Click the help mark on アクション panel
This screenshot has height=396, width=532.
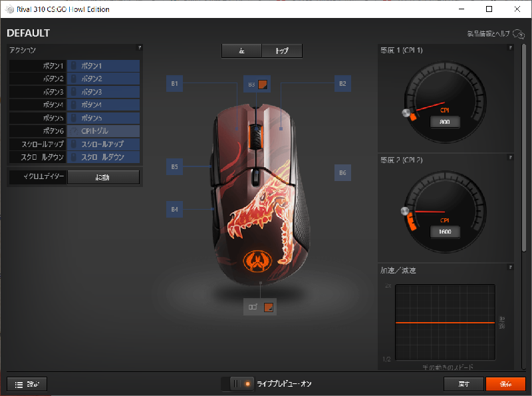pos(139,47)
